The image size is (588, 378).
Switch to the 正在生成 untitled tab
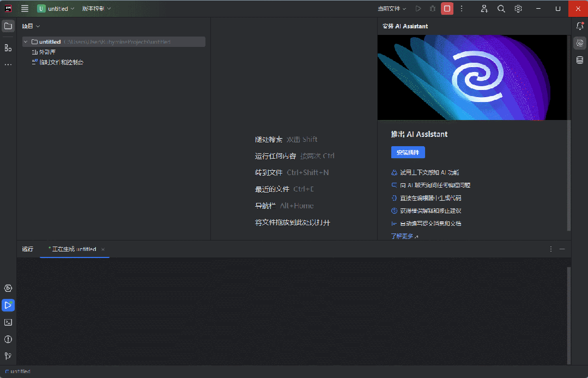click(x=74, y=249)
